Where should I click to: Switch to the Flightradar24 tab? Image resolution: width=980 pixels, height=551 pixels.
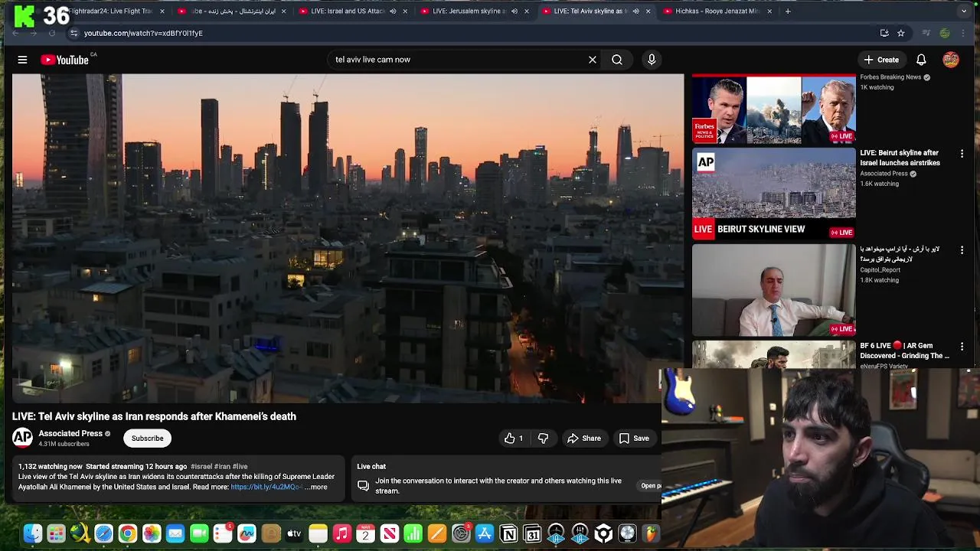coord(116,11)
